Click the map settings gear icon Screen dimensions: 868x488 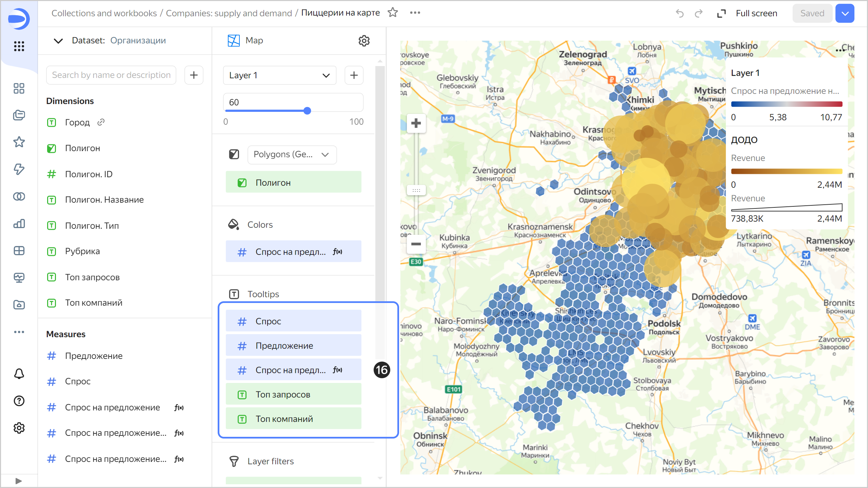tap(364, 41)
